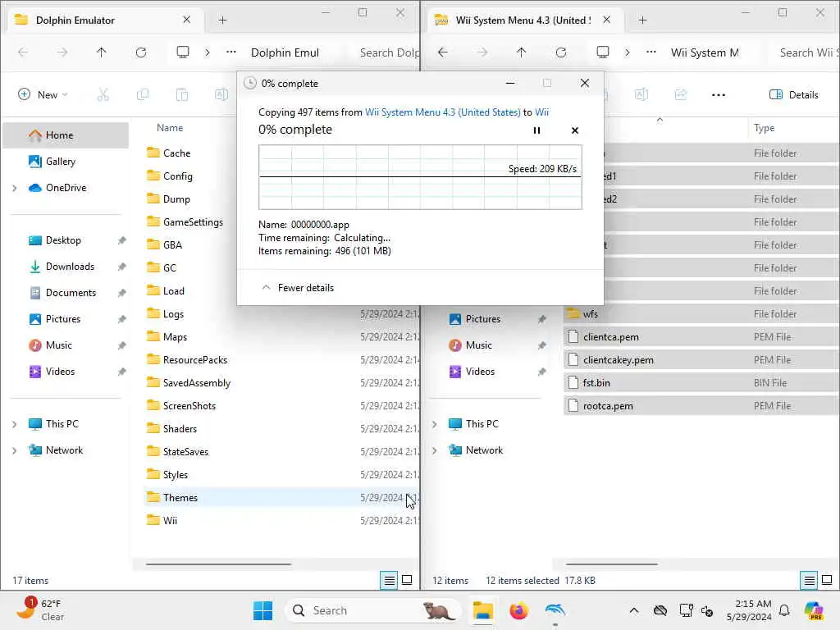The width and height of the screenshot is (840, 630).
Task: Open Home in the Dolphin window sidebar
Action: click(x=66, y=135)
